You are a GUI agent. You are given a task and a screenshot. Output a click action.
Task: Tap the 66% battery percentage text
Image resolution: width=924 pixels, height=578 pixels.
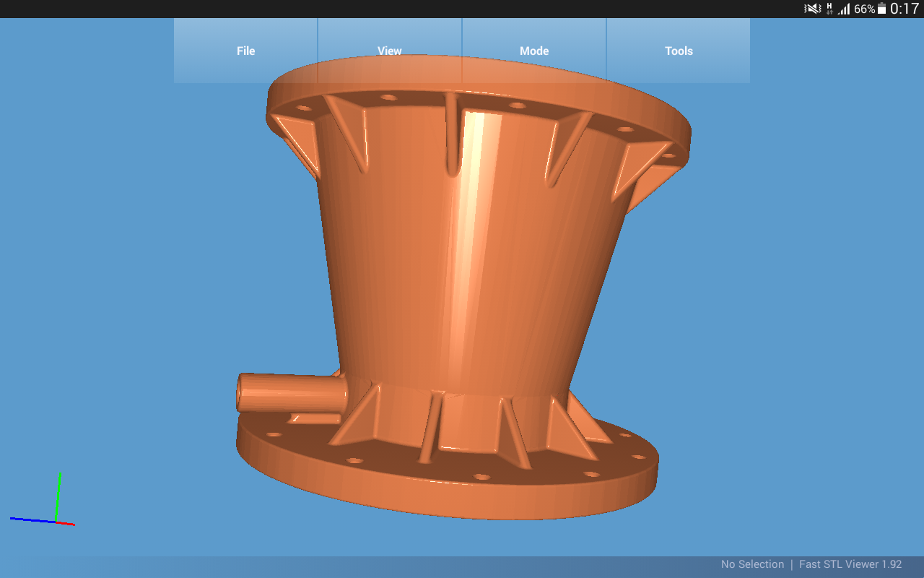(x=864, y=9)
